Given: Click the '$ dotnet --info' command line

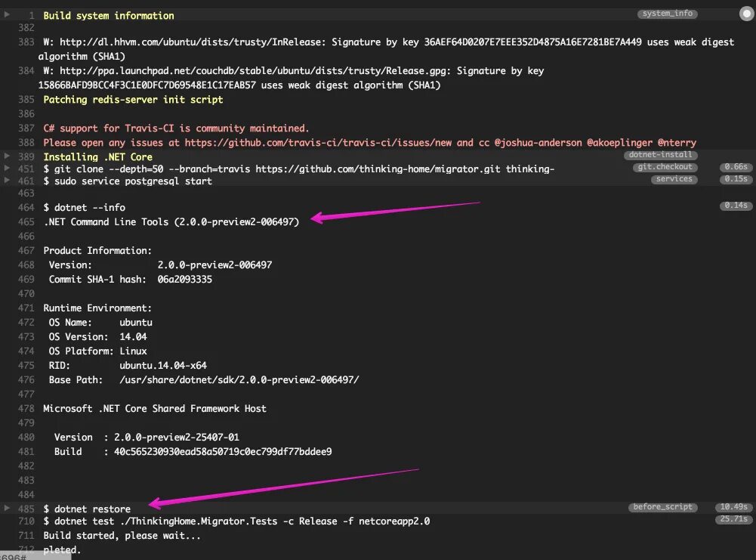Looking at the screenshot, I should pyautogui.click(x=85, y=207).
